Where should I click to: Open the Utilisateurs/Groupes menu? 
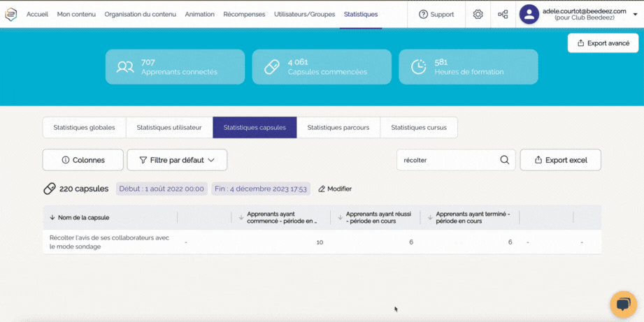[304, 14]
